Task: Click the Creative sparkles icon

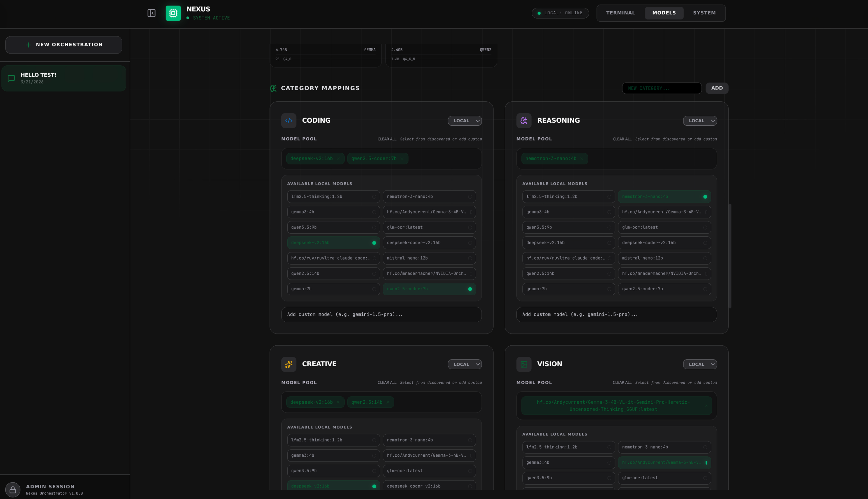Action: 289,364
